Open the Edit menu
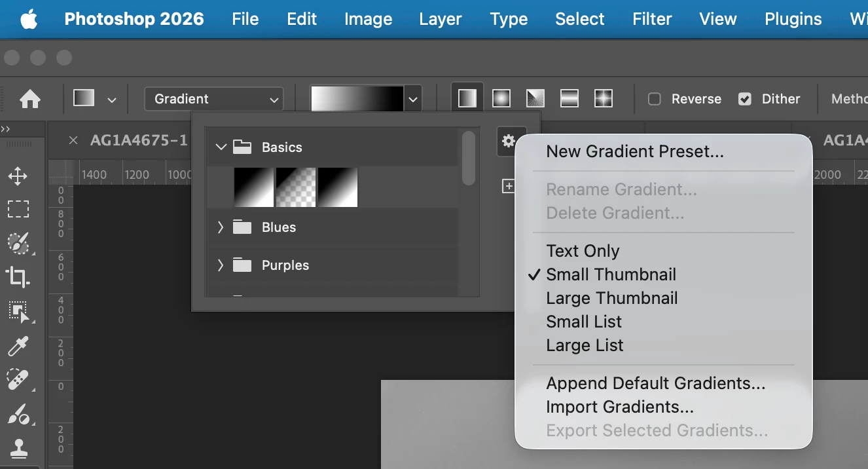 point(302,19)
